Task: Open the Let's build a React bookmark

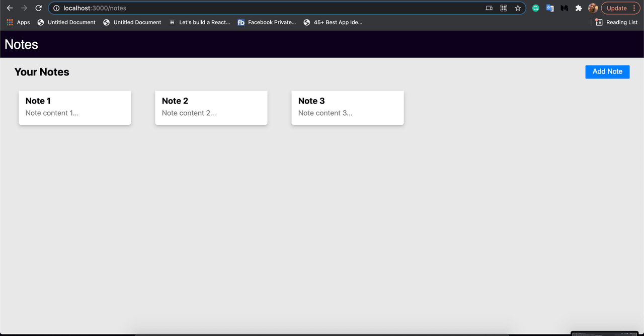Action: (x=200, y=22)
